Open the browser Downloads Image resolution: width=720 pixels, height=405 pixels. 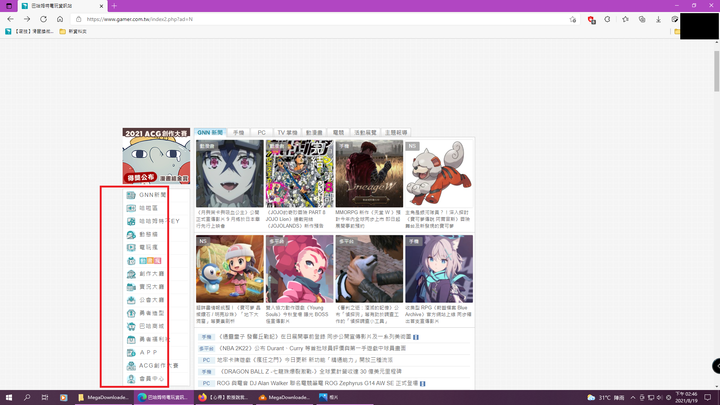coord(658,19)
